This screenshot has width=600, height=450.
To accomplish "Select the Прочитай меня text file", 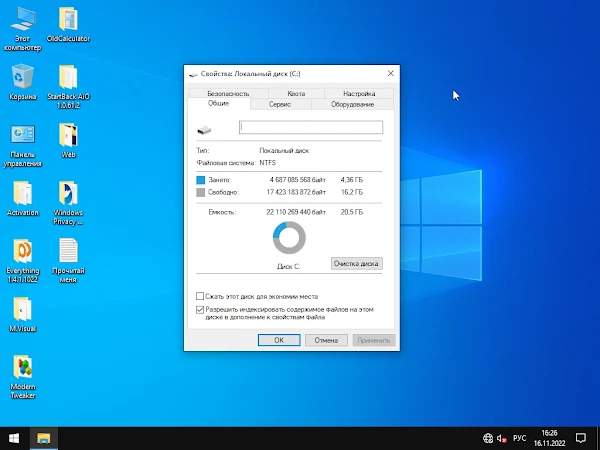I will click(68, 261).
